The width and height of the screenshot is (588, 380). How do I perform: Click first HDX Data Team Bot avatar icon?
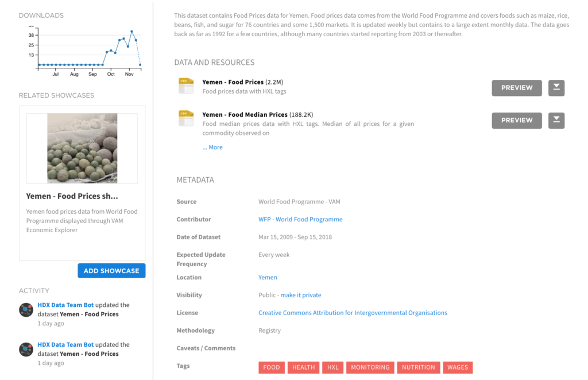click(x=26, y=310)
